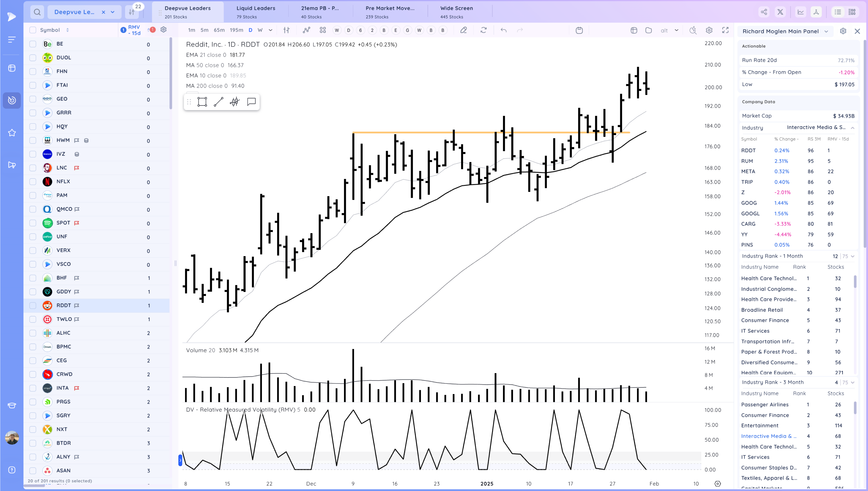This screenshot has height=491, width=868.
Task: Check the NFLX row checkbox
Action: click(x=33, y=182)
